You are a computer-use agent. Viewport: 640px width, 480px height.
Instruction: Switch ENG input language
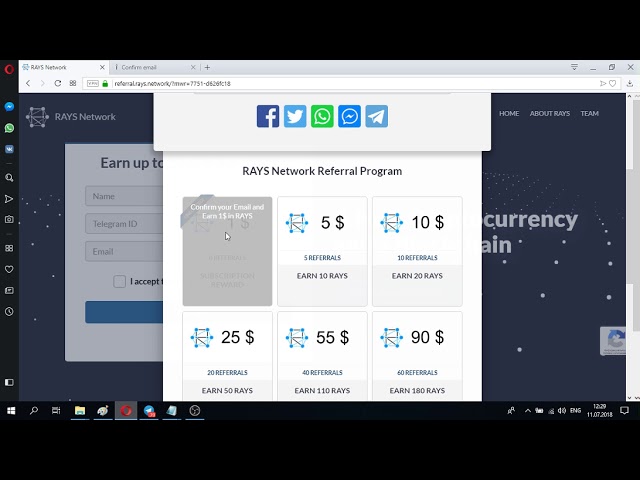pyautogui.click(x=576, y=411)
